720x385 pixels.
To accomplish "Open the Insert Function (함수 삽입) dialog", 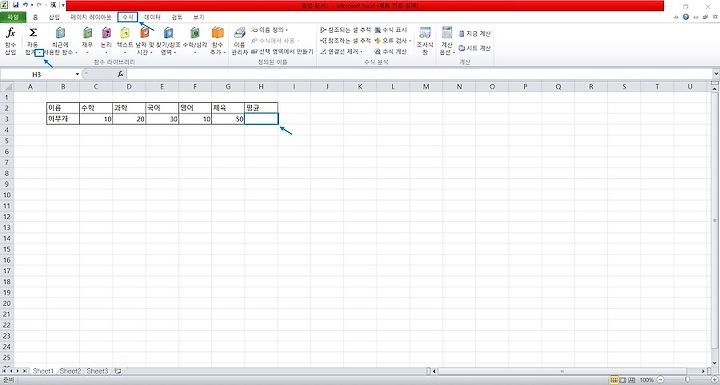I will [11, 41].
